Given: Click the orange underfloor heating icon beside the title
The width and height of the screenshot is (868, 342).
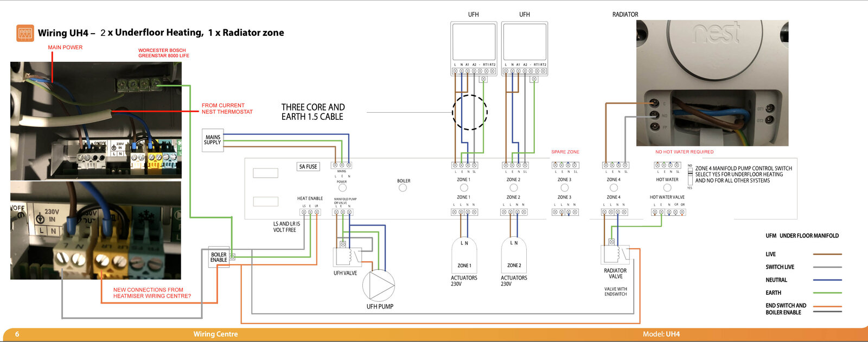Looking at the screenshot, I should click(25, 33).
